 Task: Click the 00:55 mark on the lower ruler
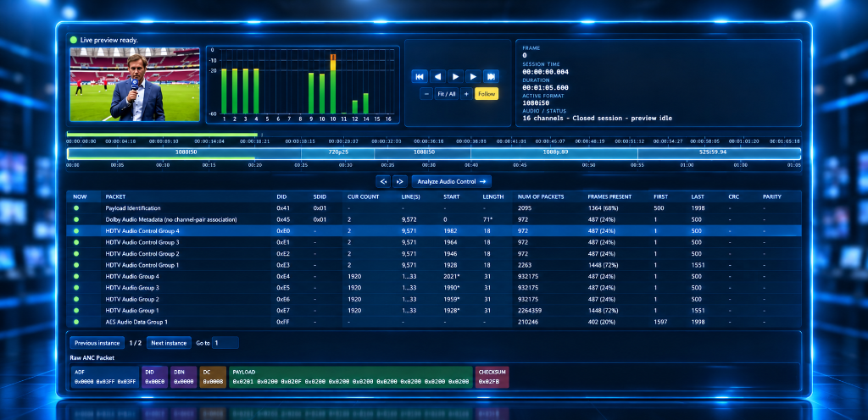pyautogui.click(x=637, y=164)
